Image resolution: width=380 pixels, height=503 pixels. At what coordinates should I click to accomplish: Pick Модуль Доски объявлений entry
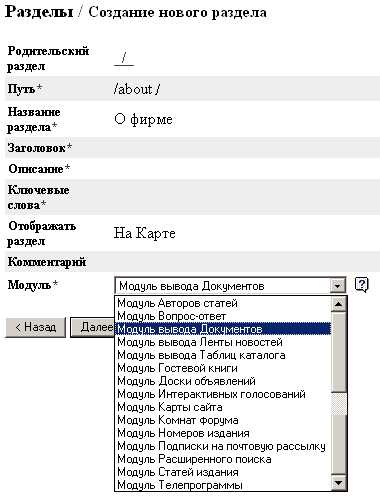pyautogui.click(x=223, y=381)
